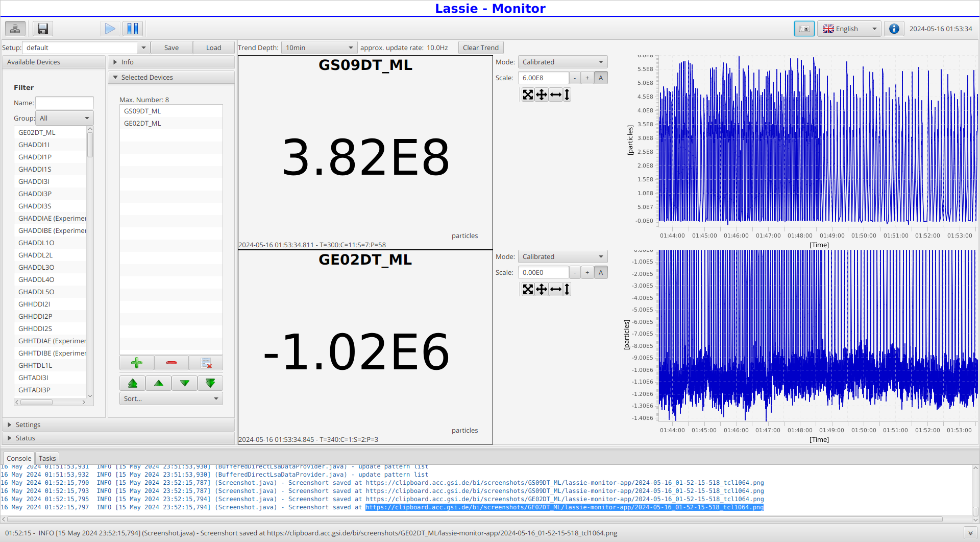Click vertical zoom icon for GE02DT_ML chart
980x542 pixels.
(567, 289)
